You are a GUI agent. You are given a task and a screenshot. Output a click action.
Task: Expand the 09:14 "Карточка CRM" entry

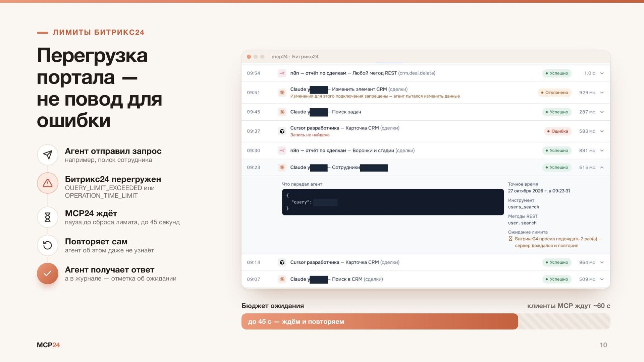click(x=602, y=262)
